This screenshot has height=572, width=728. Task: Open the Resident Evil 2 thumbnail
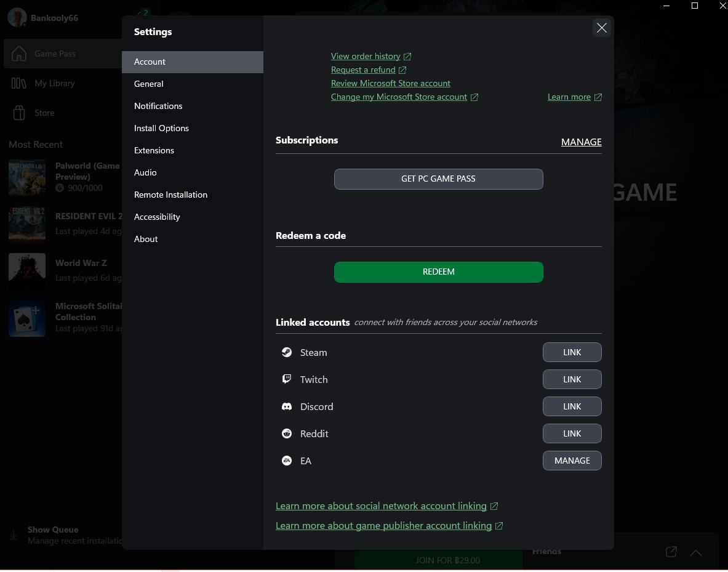coord(27,225)
